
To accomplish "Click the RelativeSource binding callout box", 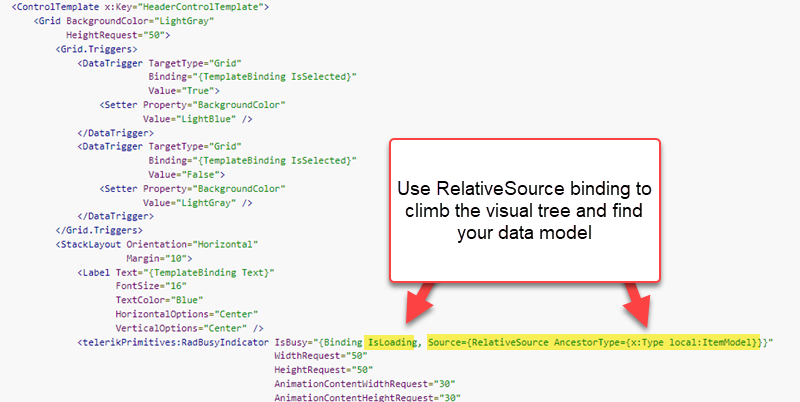I will tap(524, 209).
